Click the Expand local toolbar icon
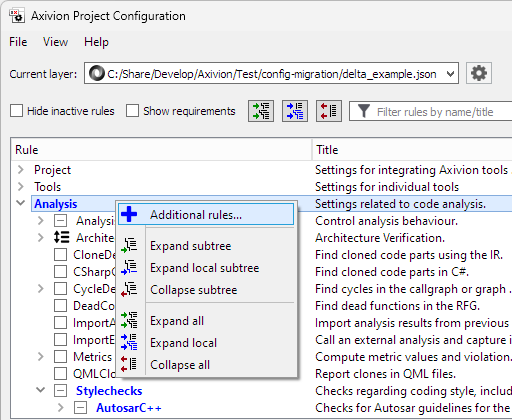The width and height of the screenshot is (512, 420). click(295, 111)
